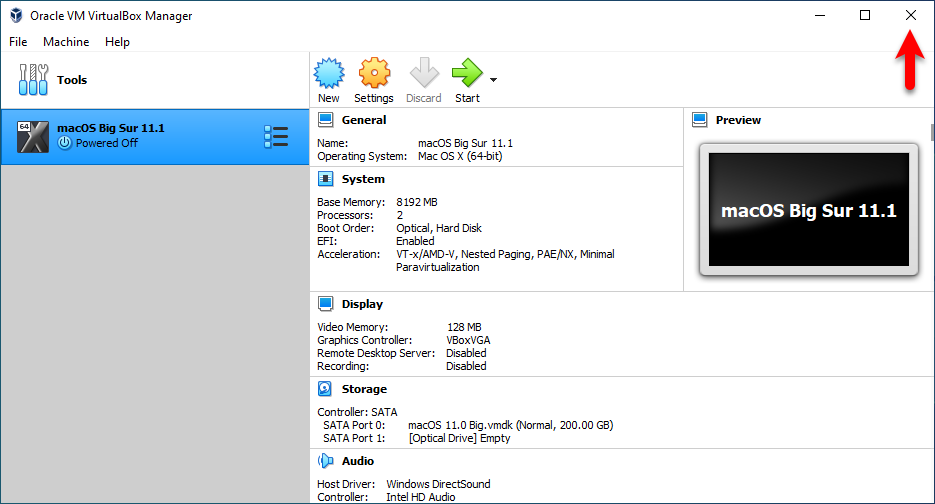Screen dimensions: 935x504
Task: Open the Machine menu
Action: point(66,42)
